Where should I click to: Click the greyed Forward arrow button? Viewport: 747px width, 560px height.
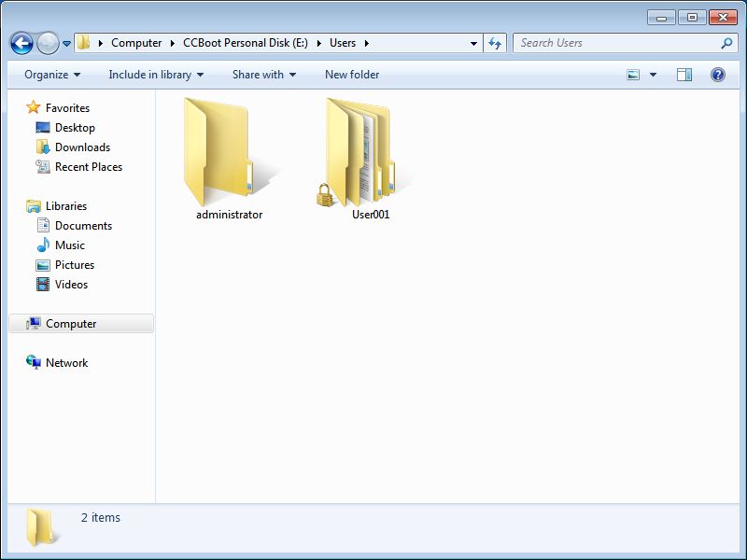pyautogui.click(x=48, y=43)
